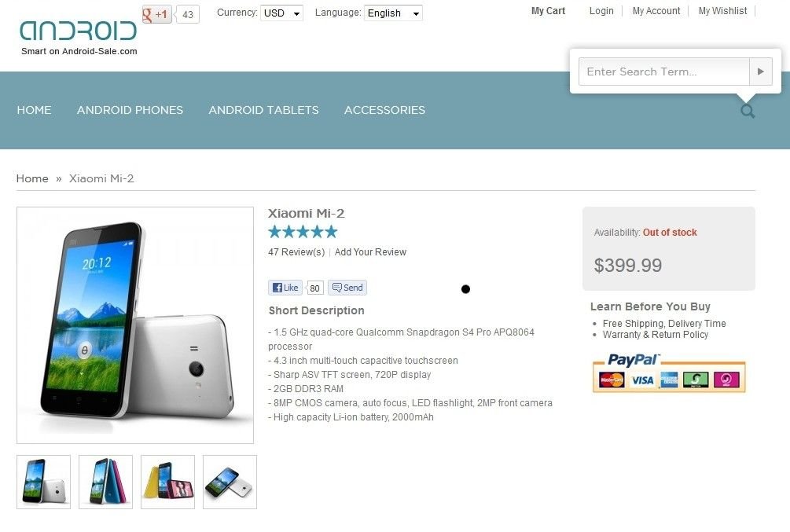The width and height of the screenshot is (790, 532).
Task: Click the Facebook Send button
Action: point(347,288)
